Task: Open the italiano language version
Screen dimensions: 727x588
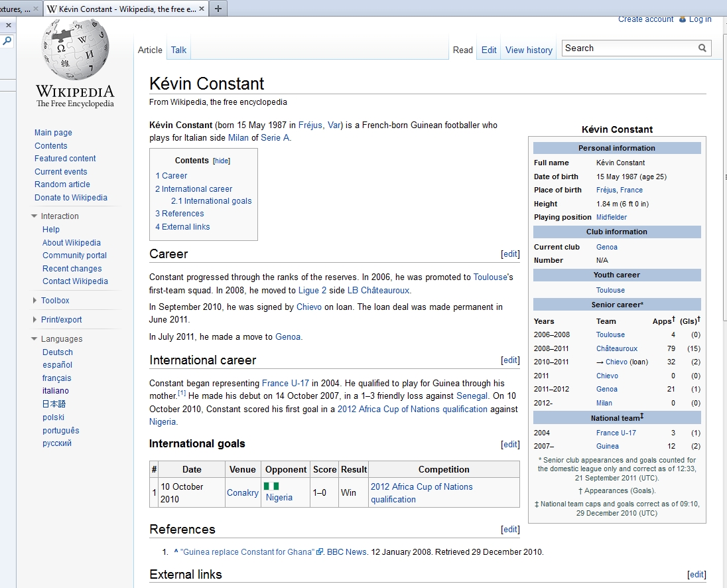Action: coord(56,391)
